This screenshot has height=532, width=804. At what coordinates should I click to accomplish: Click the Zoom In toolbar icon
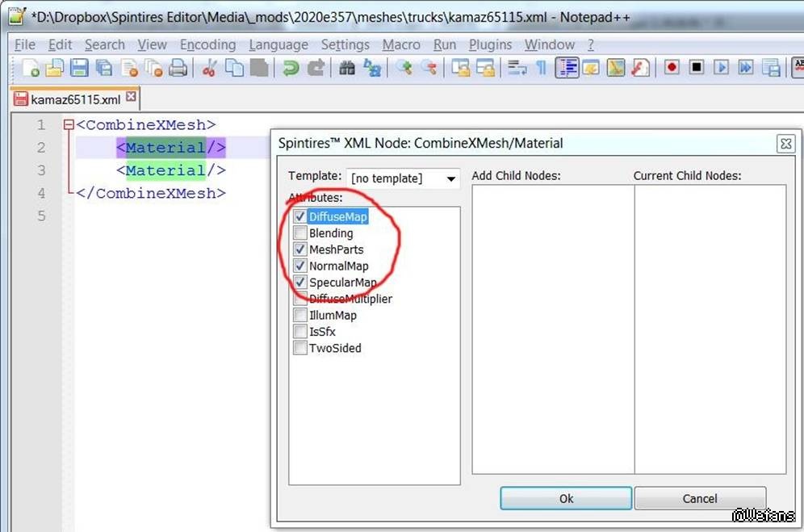click(x=404, y=69)
